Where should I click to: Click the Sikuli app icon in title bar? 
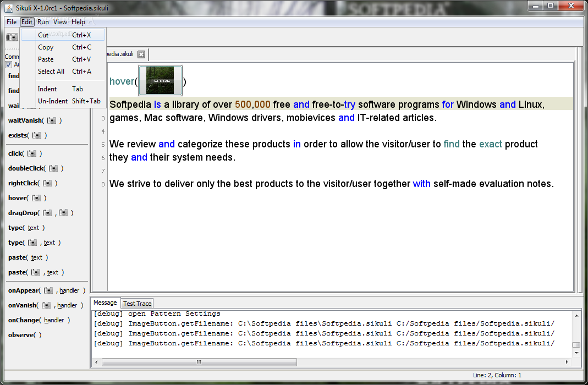click(9, 8)
